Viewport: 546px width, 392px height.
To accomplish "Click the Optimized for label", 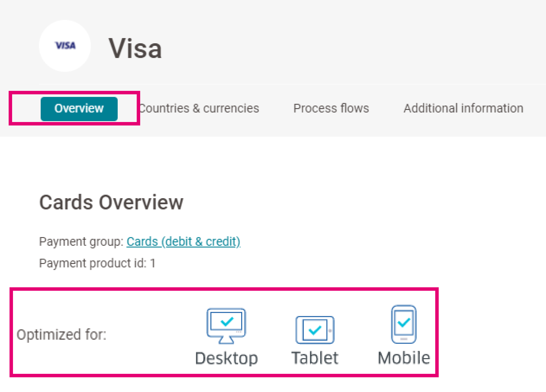I will [61, 335].
